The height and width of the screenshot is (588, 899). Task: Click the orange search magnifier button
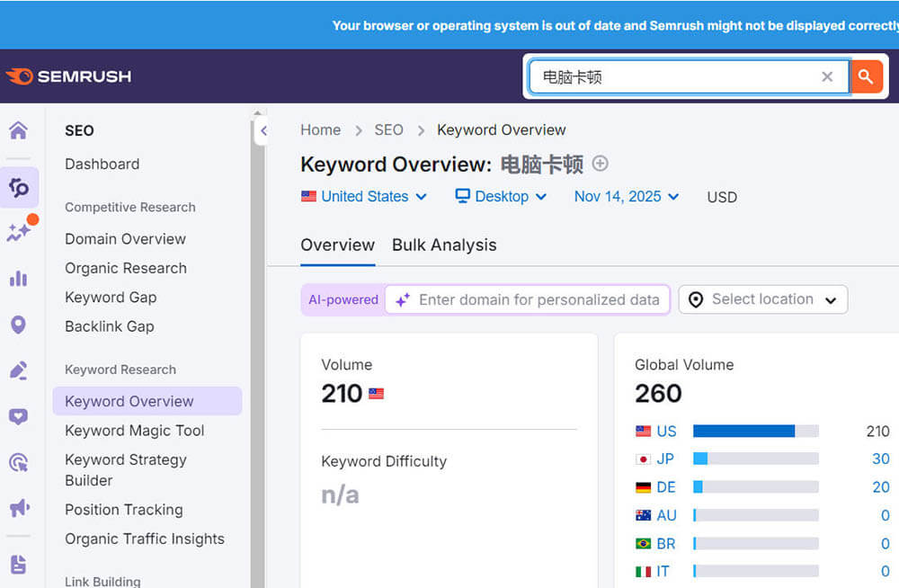tap(866, 76)
